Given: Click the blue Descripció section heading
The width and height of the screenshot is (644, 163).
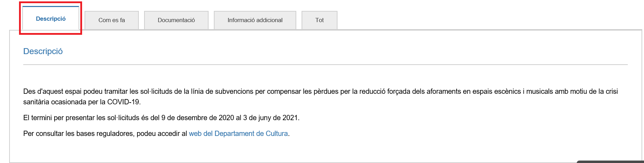Looking at the screenshot, I should (43, 51).
